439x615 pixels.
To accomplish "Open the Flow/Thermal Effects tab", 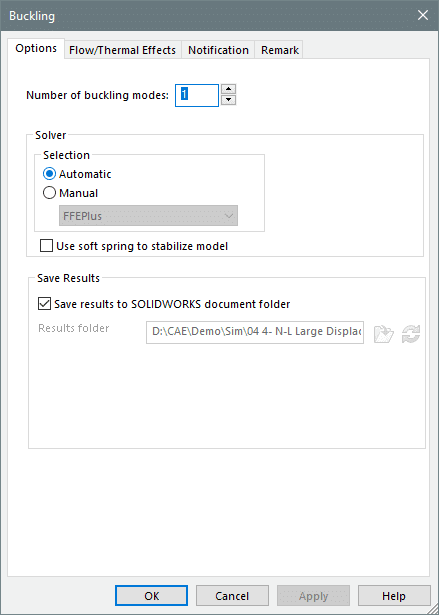I will click(122, 50).
